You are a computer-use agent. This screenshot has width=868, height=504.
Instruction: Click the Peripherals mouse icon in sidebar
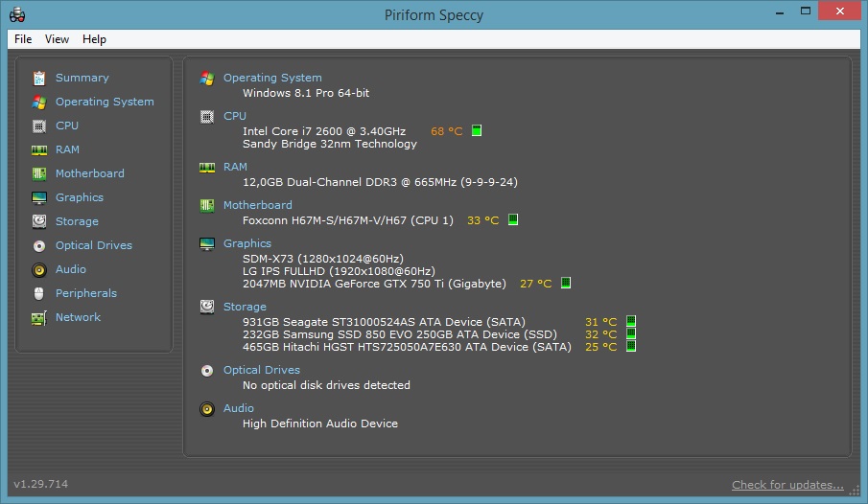[38, 293]
